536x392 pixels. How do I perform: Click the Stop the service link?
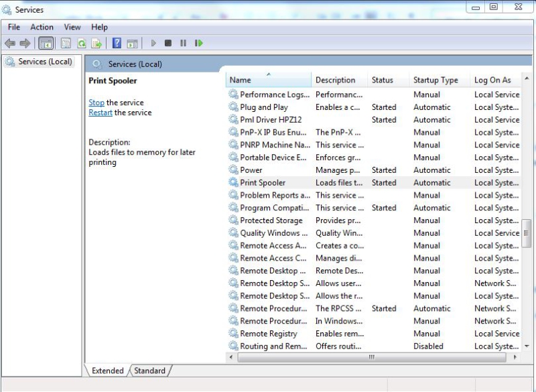[96, 103]
